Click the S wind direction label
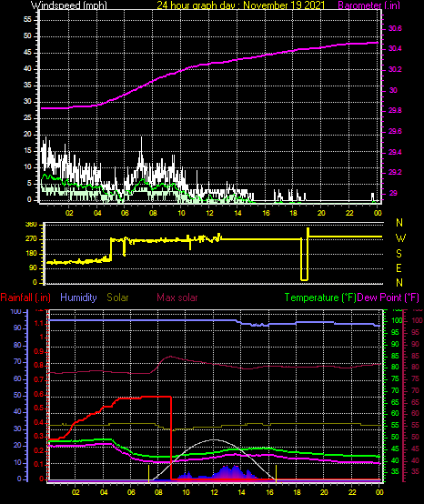 (x=399, y=254)
